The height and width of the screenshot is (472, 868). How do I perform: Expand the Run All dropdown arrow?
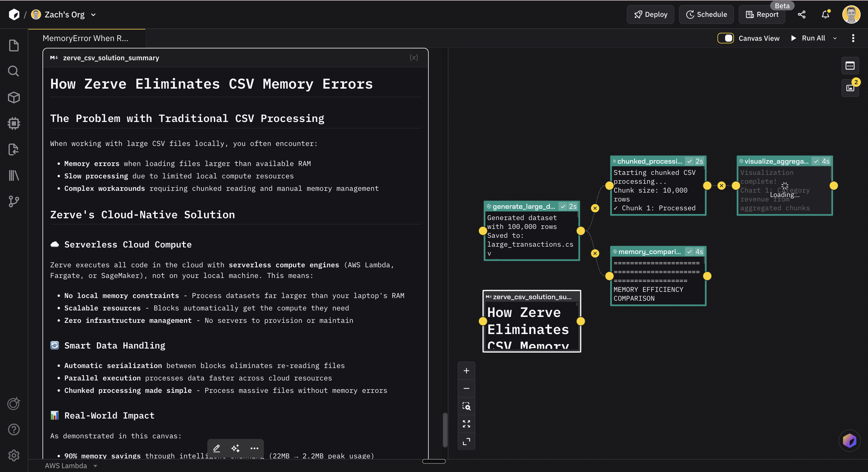click(835, 38)
